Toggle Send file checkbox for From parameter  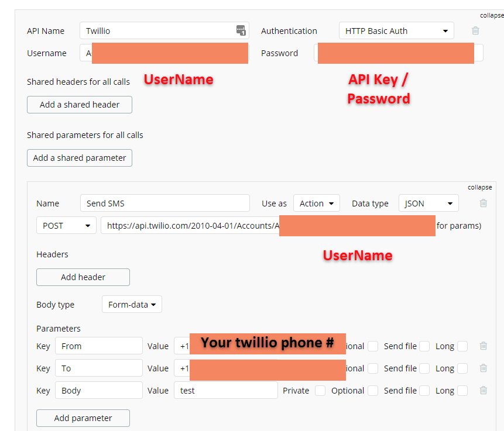click(x=424, y=346)
